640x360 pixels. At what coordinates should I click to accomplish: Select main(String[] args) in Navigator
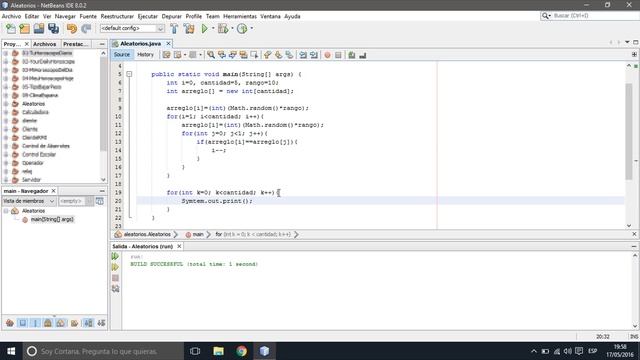[x=52, y=220]
